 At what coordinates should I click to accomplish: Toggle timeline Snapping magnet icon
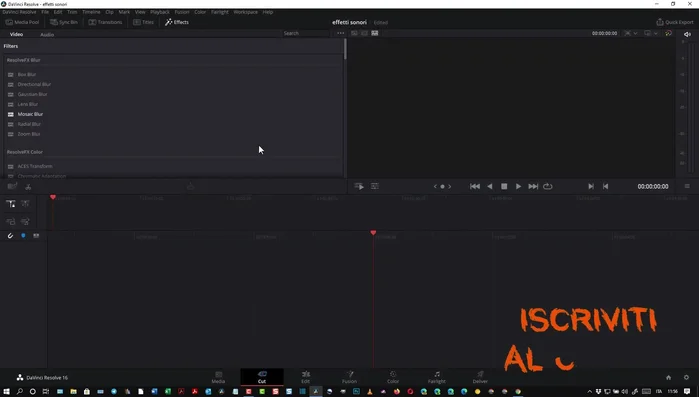[x=10, y=236]
